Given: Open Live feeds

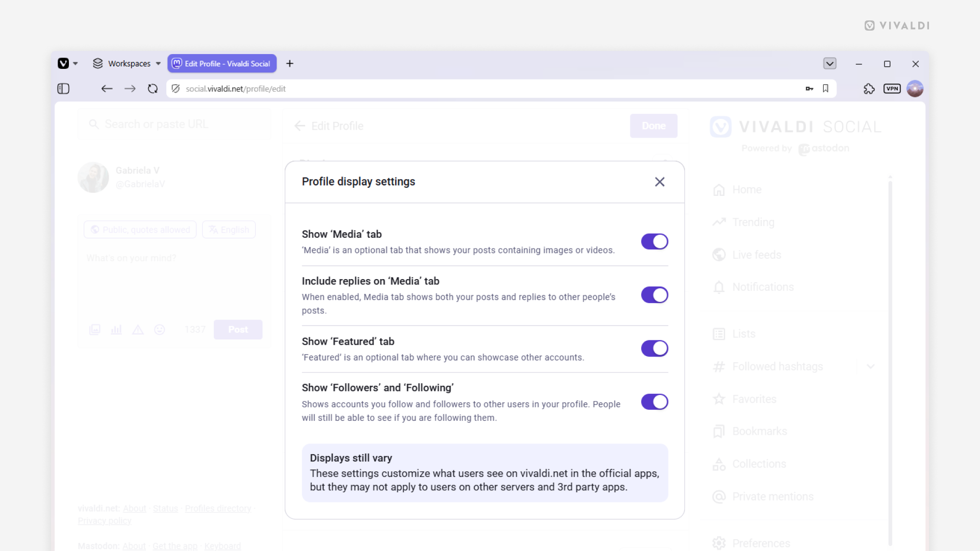Looking at the screenshot, I should coord(747,255).
